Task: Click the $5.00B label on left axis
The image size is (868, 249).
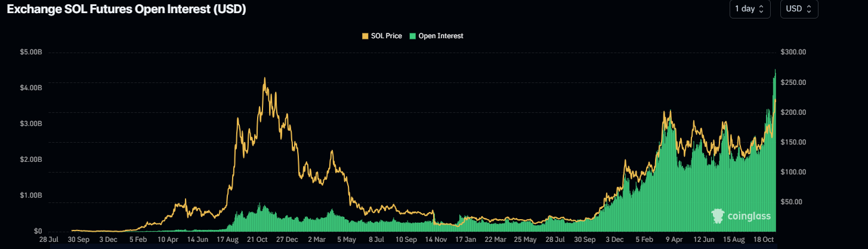Action: tap(30, 53)
